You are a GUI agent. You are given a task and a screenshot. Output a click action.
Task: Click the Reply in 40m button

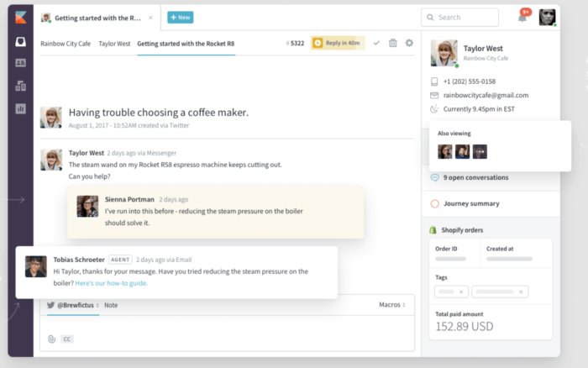click(x=338, y=43)
